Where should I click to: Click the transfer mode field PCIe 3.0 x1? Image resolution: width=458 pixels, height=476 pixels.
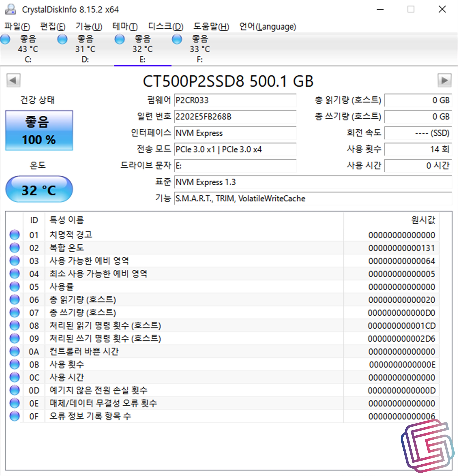[235, 149]
